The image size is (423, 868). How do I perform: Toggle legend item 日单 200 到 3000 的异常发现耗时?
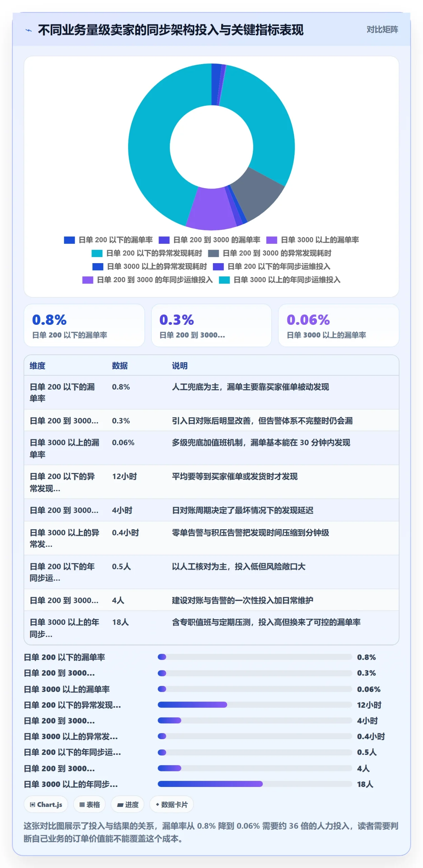coord(270,253)
